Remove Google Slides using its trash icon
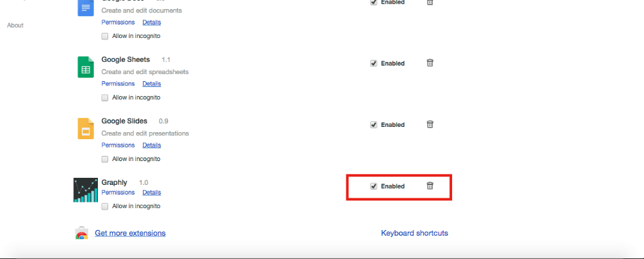 click(x=430, y=124)
